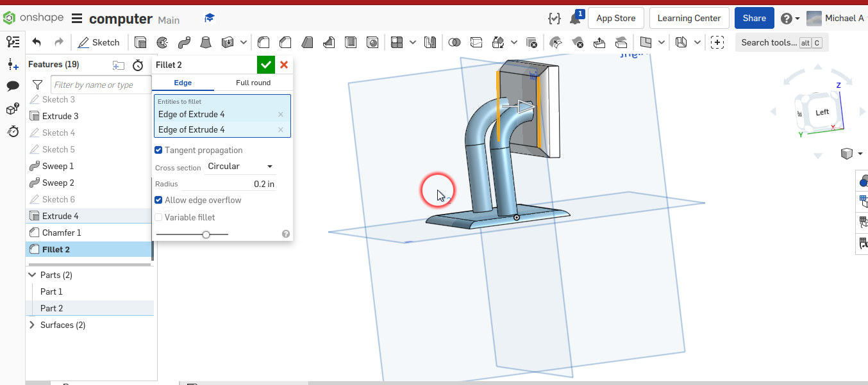Viewport: 868px width, 385px height.
Task: Activate the Revolve tool
Action: 162,42
